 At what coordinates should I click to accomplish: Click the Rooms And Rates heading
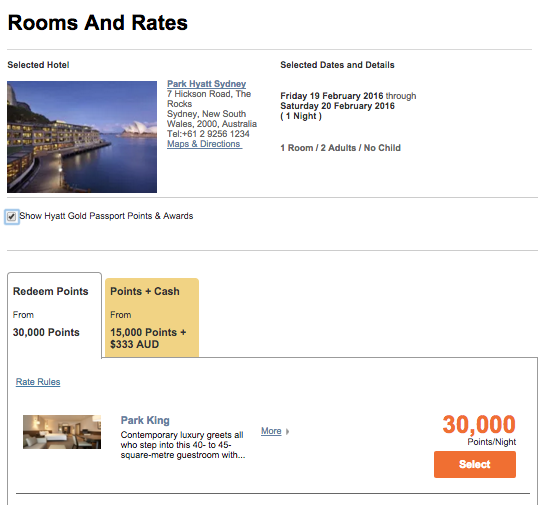click(97, 23)
